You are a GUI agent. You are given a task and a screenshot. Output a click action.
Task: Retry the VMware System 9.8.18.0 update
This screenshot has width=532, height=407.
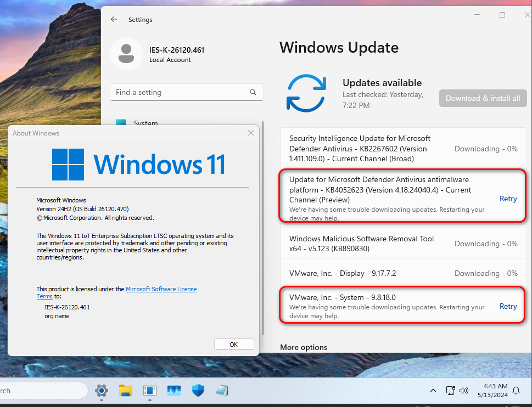(508, 306)
